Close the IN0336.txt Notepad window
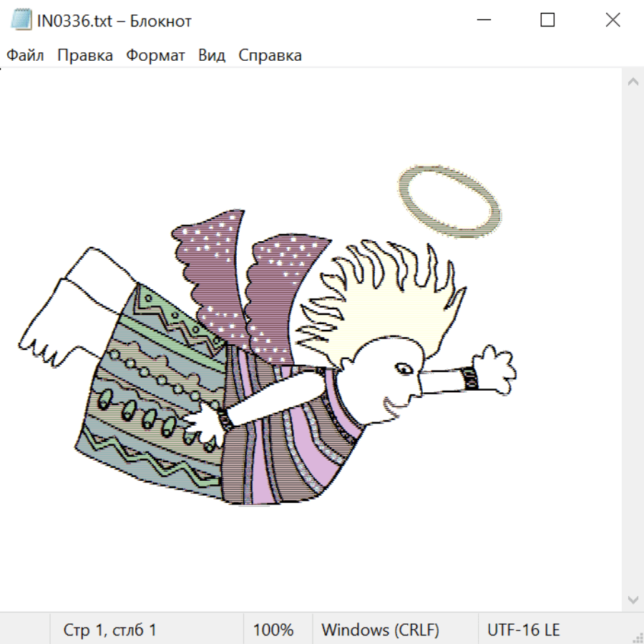 613,20
